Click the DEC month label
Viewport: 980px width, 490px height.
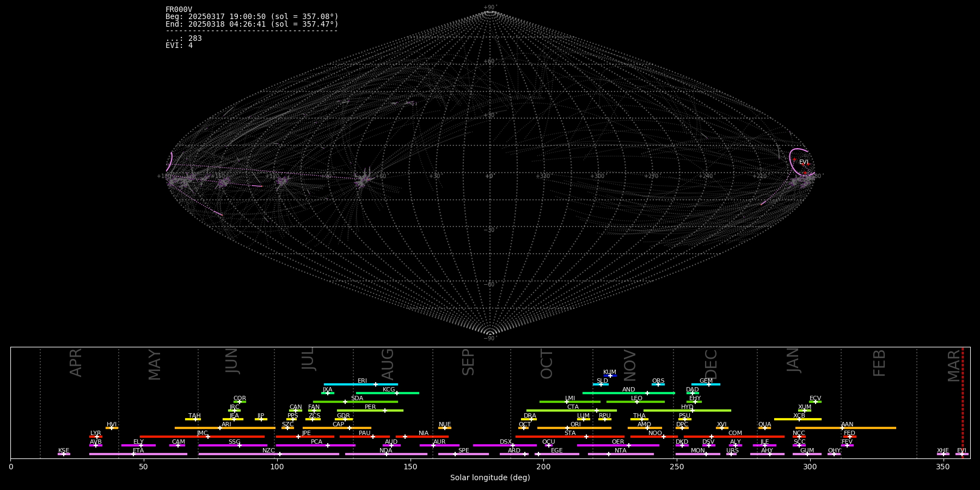(711, 365)
